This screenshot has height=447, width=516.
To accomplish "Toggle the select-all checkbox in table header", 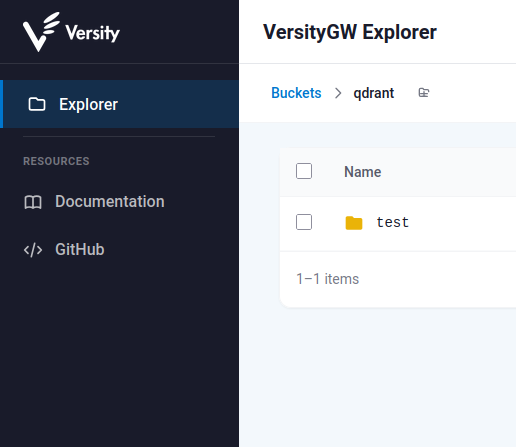I will [x=304, y=171].
